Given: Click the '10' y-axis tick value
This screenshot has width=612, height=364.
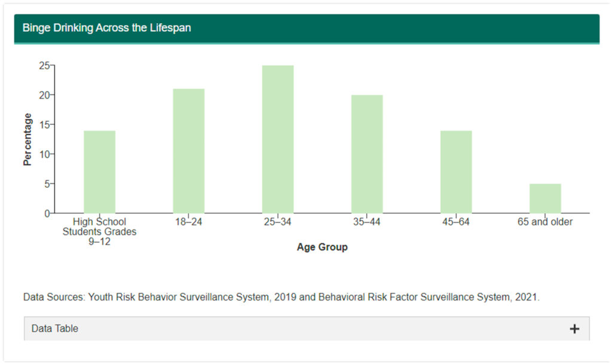Looking at the screenshot, I should click(x=44, y=154).
